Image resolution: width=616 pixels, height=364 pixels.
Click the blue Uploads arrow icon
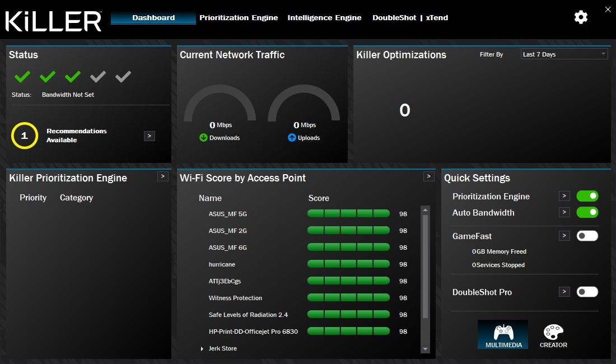(292, 137)
